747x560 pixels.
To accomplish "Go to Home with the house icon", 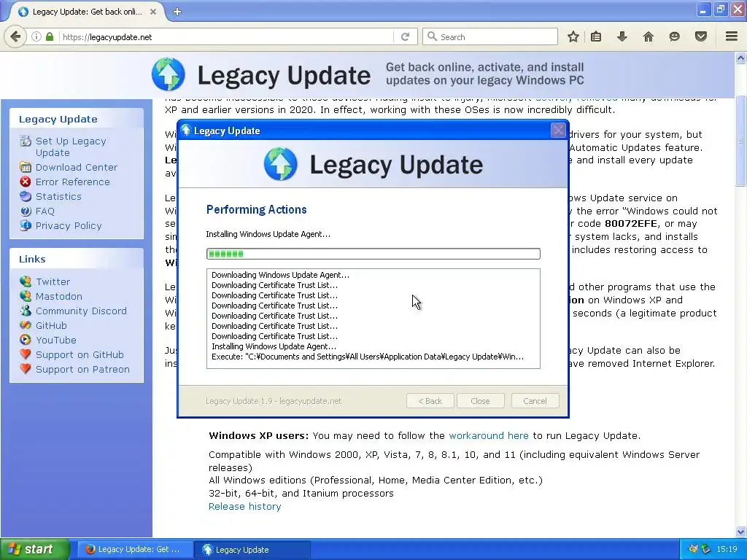I will [x=649, y=36].
